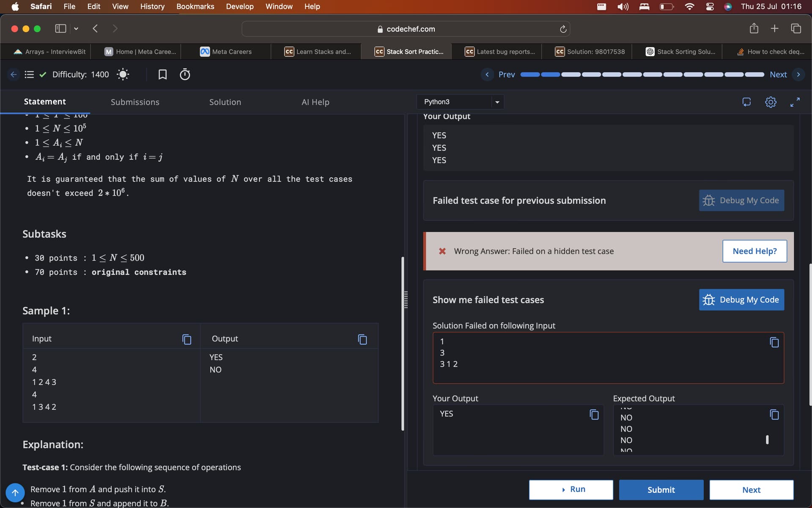Click the blue Submit button
This screenshot has height=508, width=812.
point(661,490)
